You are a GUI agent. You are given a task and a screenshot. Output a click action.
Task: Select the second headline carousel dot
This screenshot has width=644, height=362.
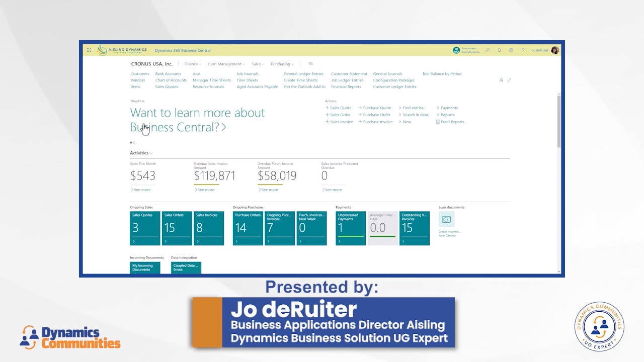point(134,142)
